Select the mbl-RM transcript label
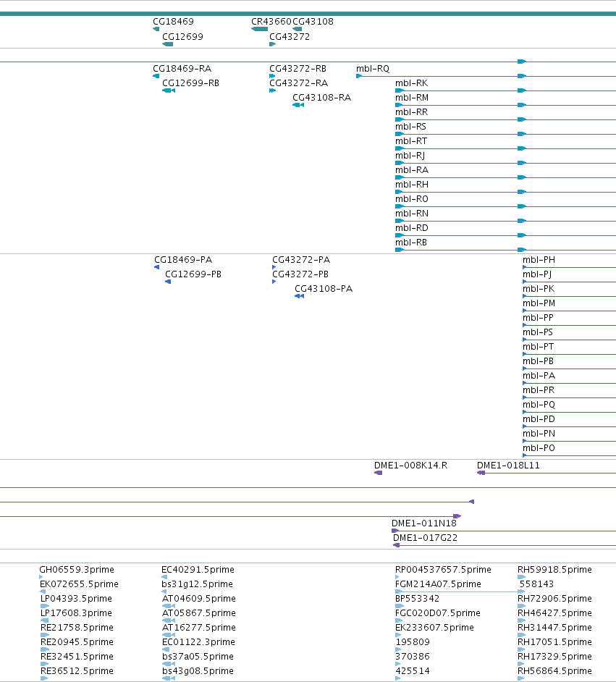616x682 pixels. pos(412,98)
